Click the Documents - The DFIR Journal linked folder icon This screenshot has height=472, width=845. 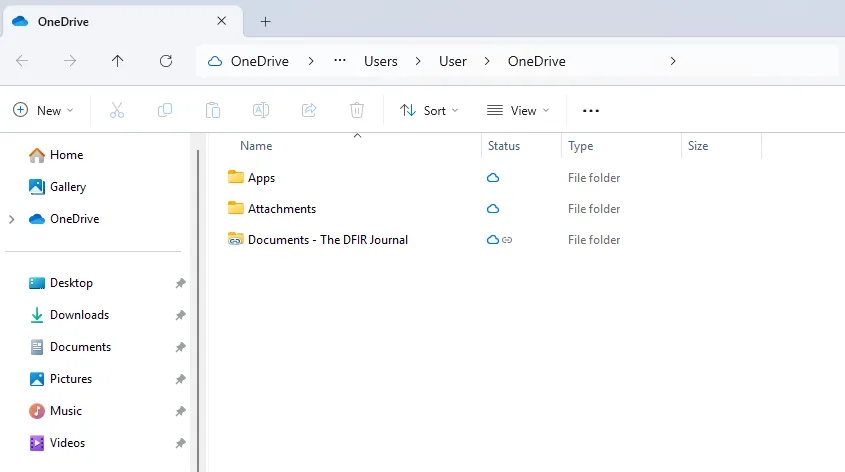pos(236,239)
